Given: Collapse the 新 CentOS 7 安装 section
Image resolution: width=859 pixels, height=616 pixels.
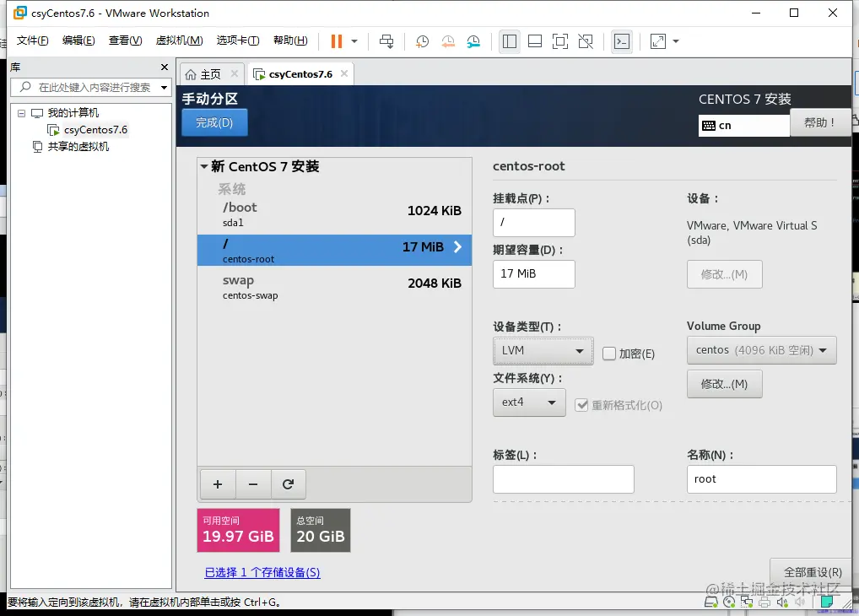Looking at the screenshot, I should pyautogui.click(x=204, y=166).
